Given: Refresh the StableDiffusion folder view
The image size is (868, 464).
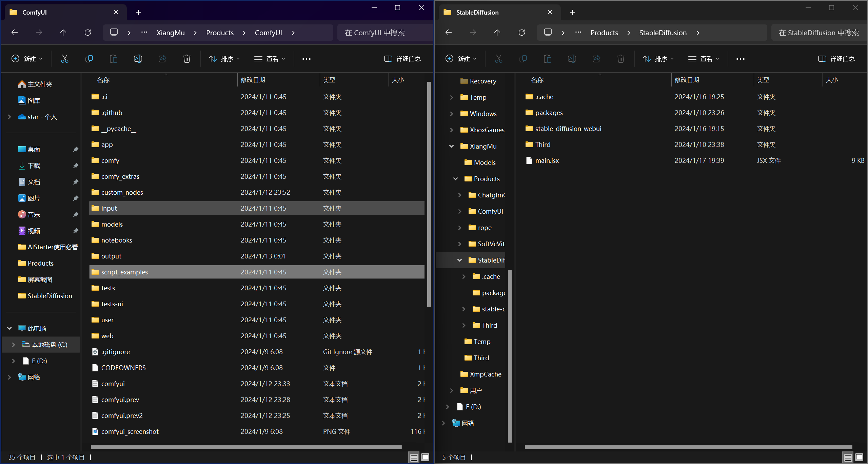Looking at the screenshot, I should (521, 33).
